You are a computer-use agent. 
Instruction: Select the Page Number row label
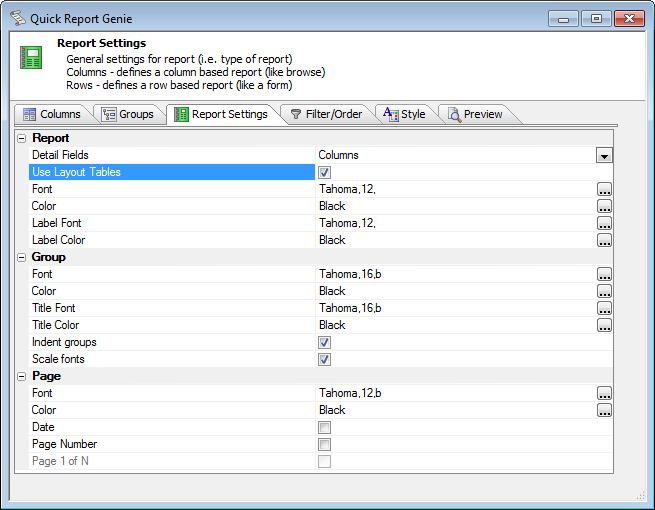tap(64, 444)
